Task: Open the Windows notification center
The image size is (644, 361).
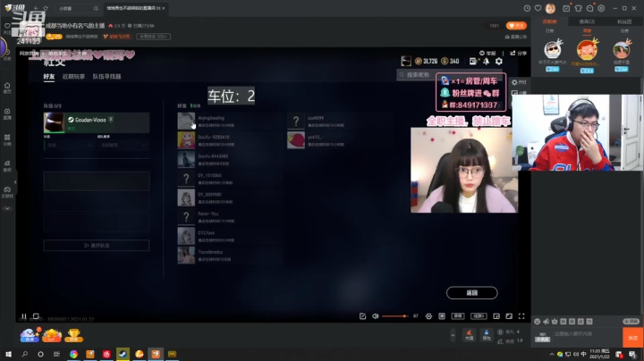Action: pyautogui.click(x=632, y=354)
